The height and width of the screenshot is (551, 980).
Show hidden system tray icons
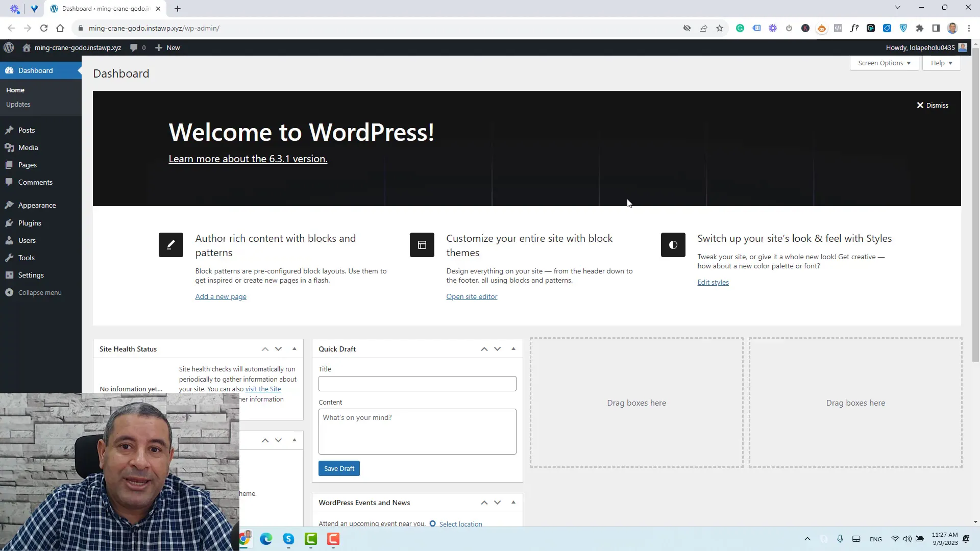(x=807, y=539)
